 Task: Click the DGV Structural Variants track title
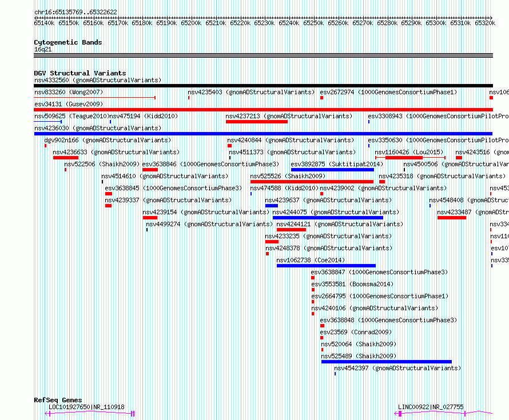point(80,73)
